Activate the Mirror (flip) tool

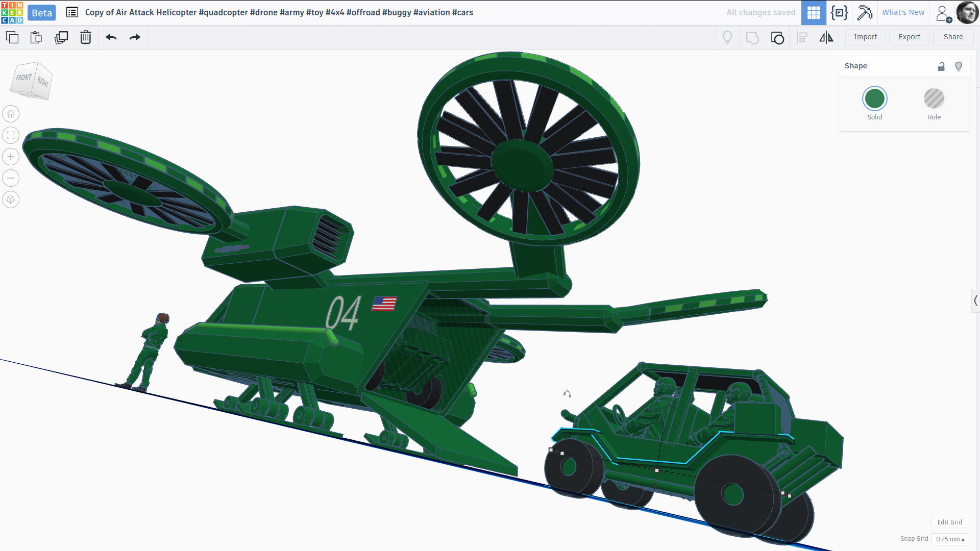[x=826, y=37]
